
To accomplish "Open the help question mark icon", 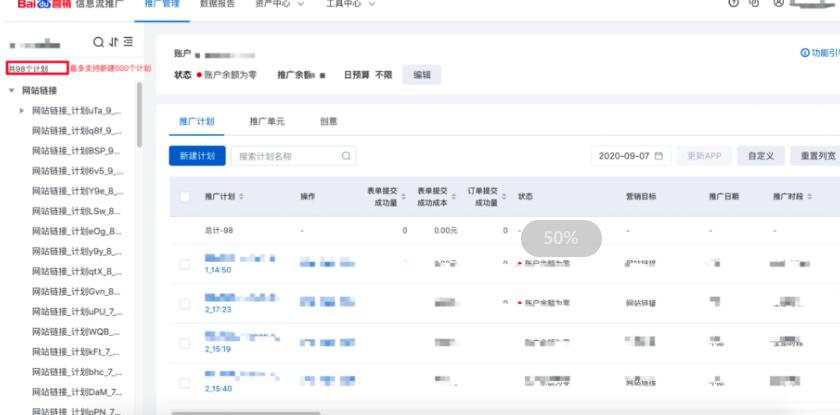I will (x=733, y=5).
